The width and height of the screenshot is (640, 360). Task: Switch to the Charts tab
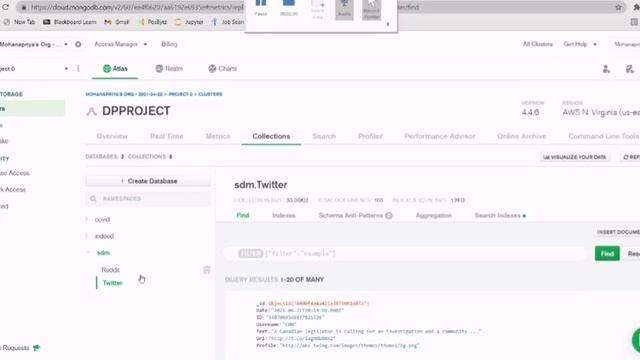pyautogui.click(x=222, y=69)
